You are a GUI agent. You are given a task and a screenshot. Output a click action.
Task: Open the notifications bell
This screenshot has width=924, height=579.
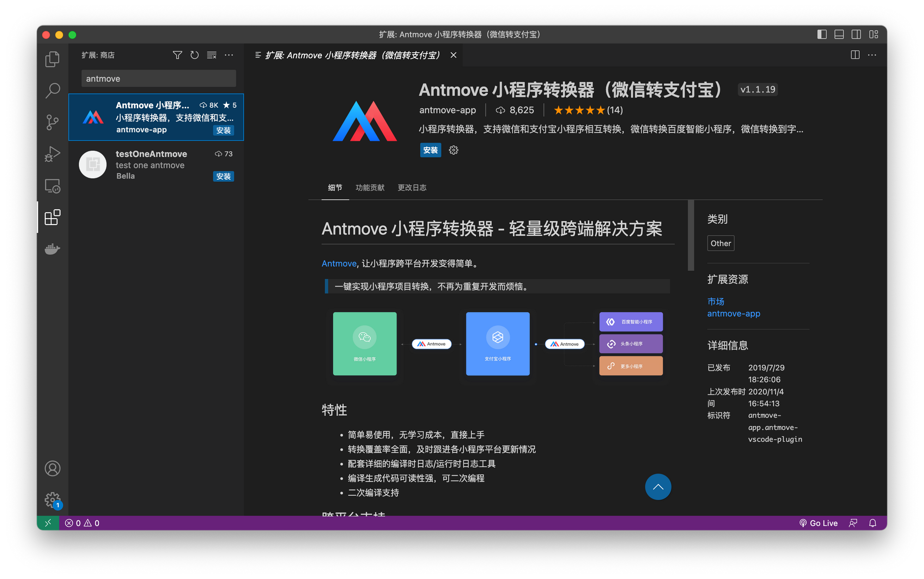873,523
